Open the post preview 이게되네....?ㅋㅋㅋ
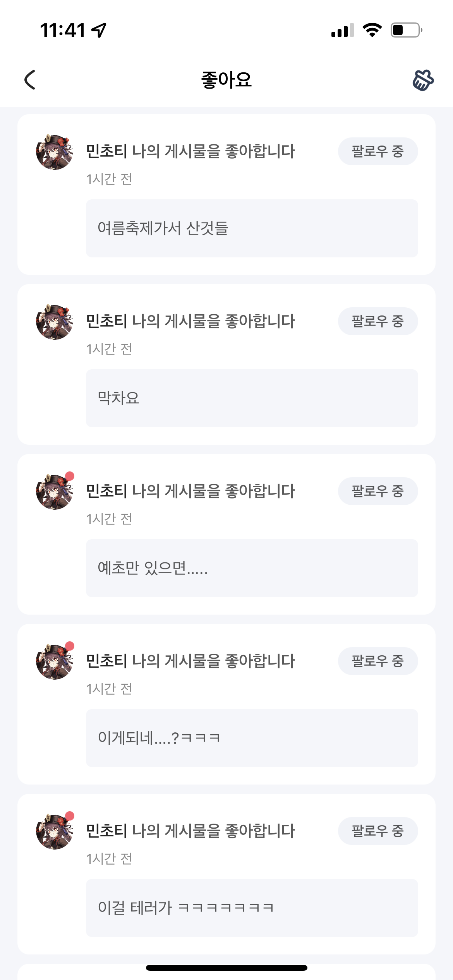Viewport: 453px width, 980px height. 252,738
